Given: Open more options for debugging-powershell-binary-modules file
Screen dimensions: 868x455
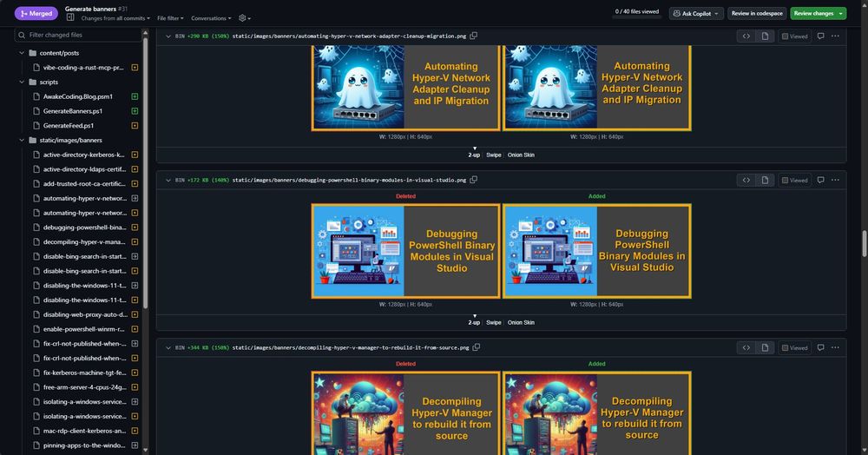Looking at the screenshot, I should point(835,180).
